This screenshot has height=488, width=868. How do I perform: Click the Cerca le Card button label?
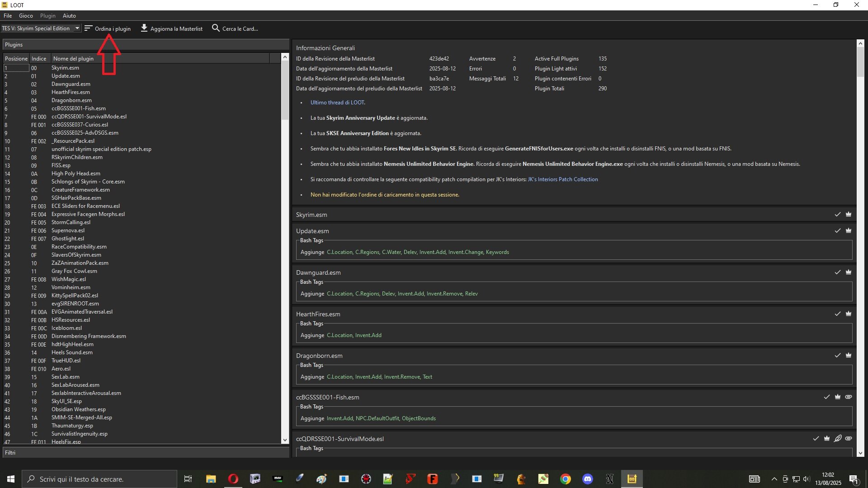click(x=240, y=29)
